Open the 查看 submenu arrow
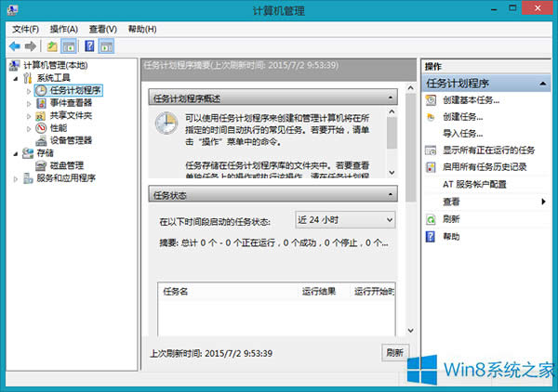Viewport: 558px width, 392px height. coord(543,202)
